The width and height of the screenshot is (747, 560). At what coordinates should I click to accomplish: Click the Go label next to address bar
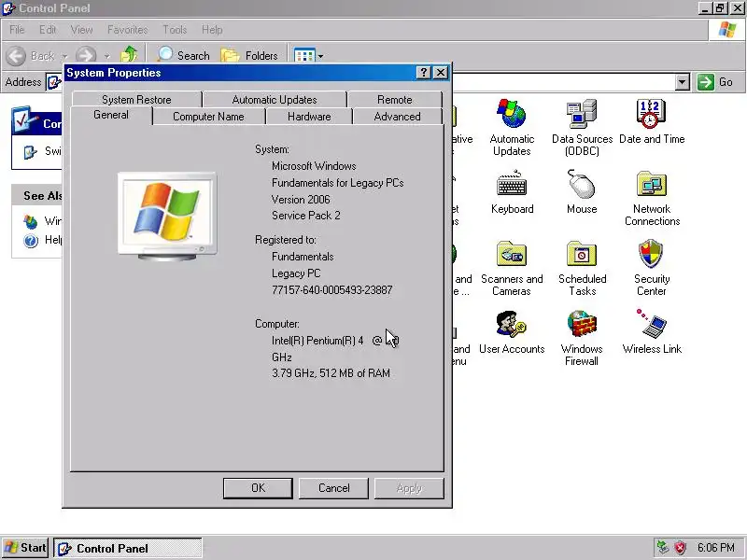[726, 82]
